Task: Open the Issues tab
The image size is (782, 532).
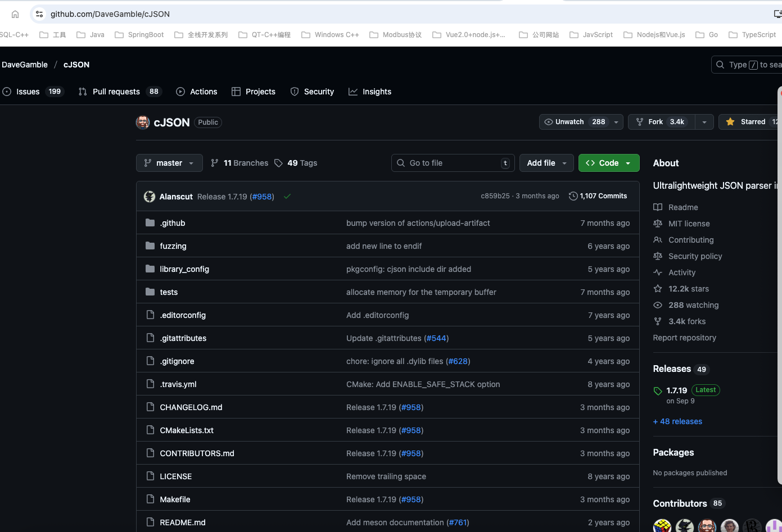Action: point(33,92)
